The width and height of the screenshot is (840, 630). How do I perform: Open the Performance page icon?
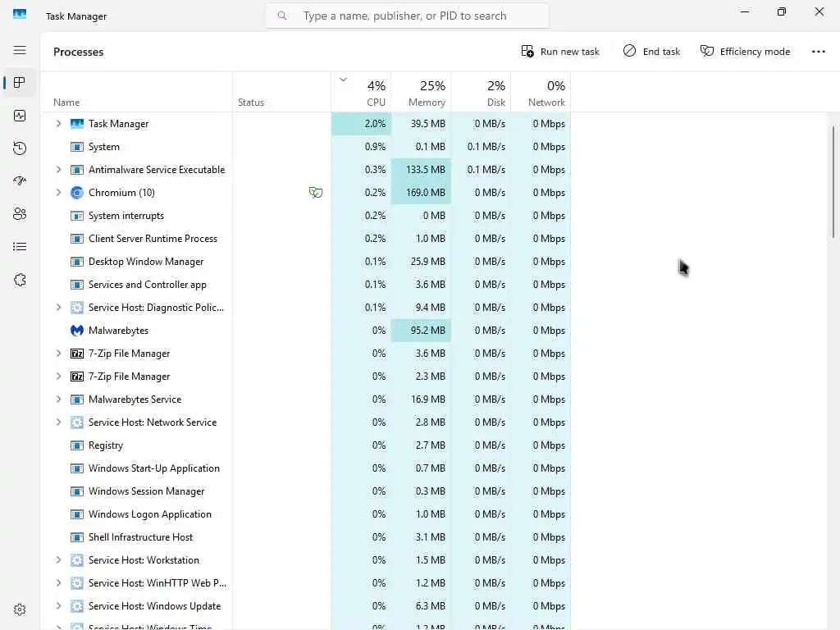20,116
